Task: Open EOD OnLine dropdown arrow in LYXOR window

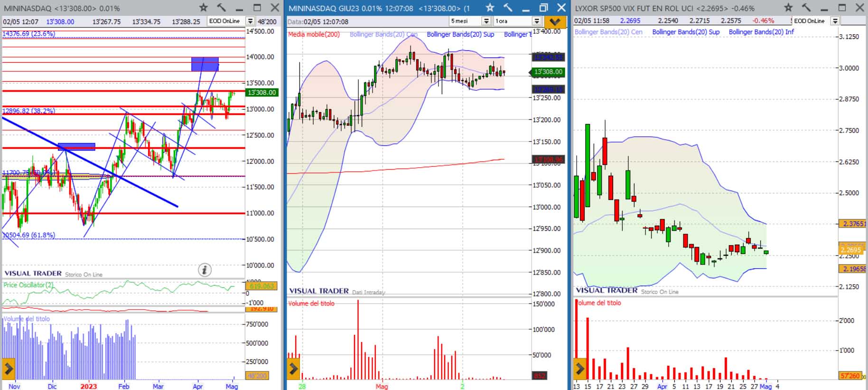Action: (x=835, y=21)
